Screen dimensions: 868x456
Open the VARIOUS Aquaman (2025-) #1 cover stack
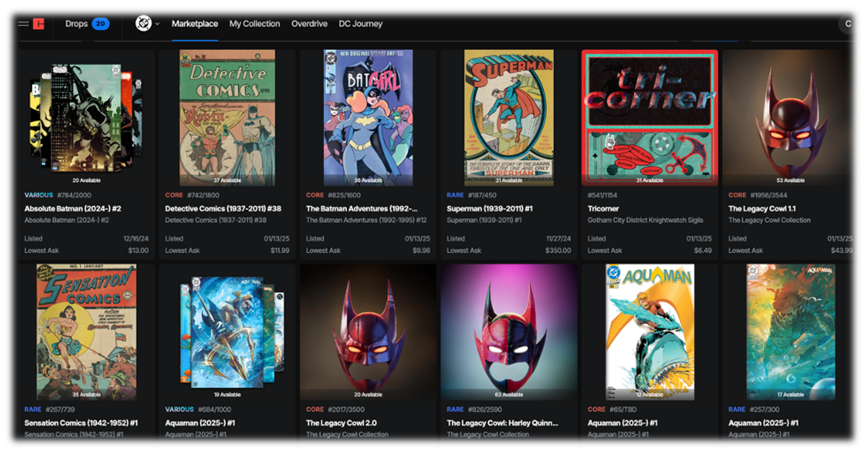[x=231, y=332]
